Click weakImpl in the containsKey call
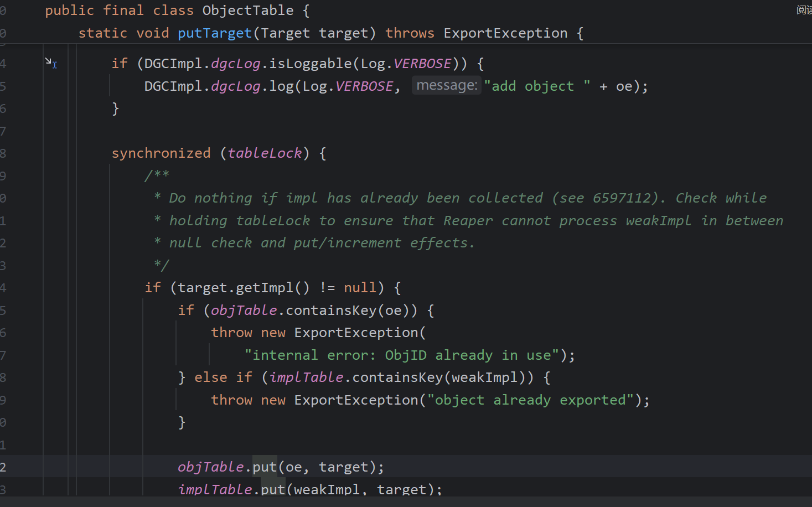The width and height of the screenshot is (812, 507). pos(484,377)
